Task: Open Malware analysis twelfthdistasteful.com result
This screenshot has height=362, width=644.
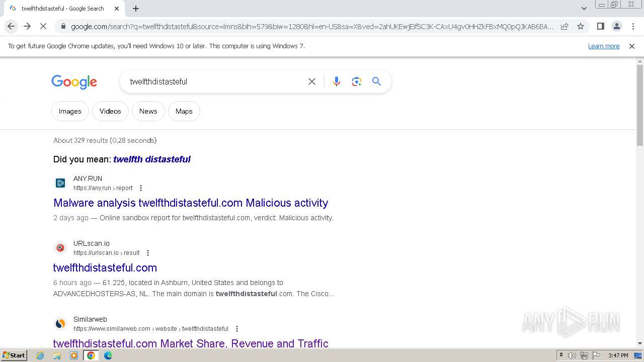Action: point(191,203)
